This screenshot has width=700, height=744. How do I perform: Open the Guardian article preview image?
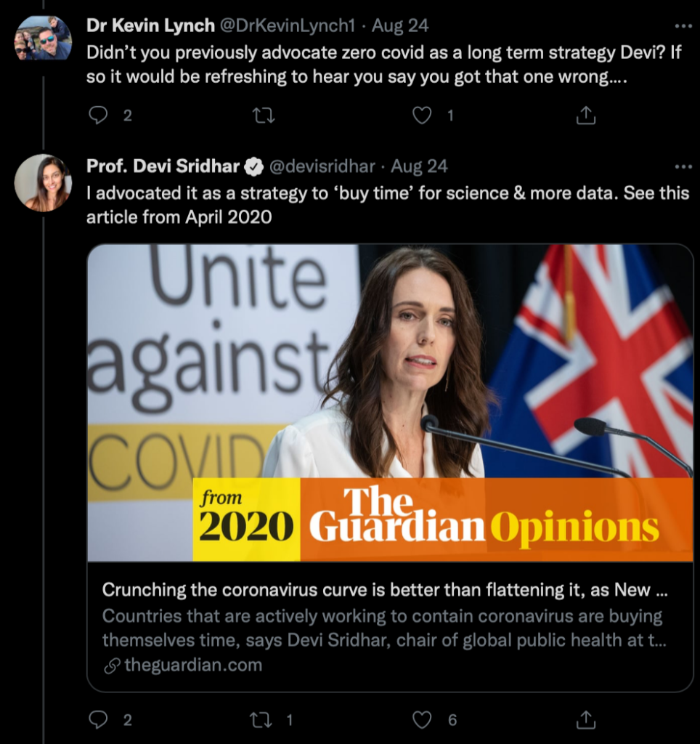click(391, 403)
